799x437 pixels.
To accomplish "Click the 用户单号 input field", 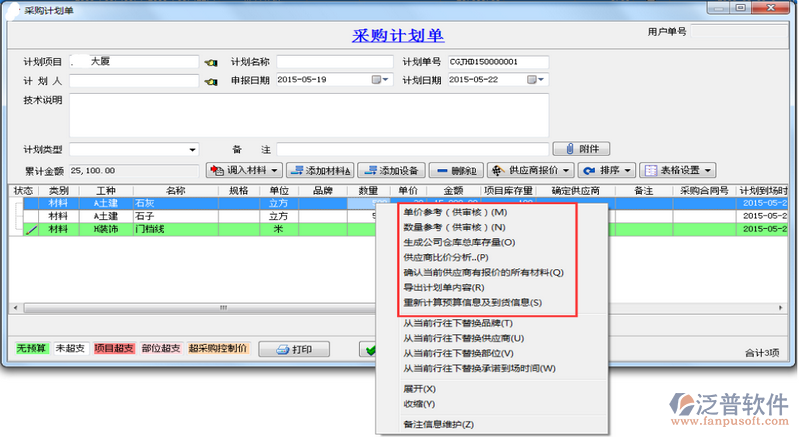I will [x=739, y=32].
